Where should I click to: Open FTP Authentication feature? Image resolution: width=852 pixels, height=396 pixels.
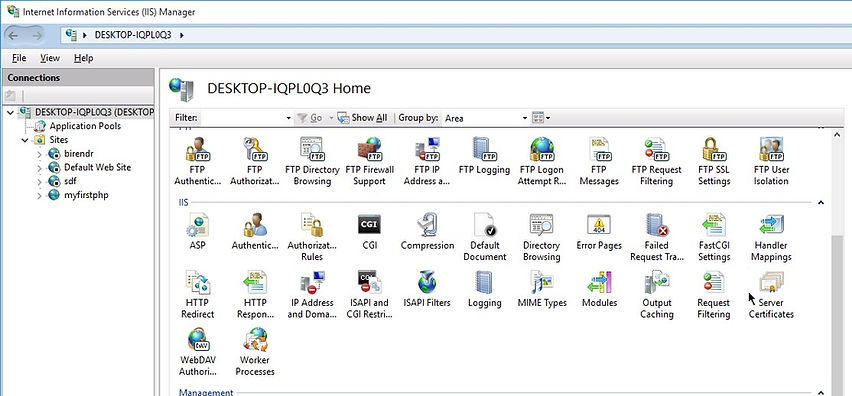198,161
